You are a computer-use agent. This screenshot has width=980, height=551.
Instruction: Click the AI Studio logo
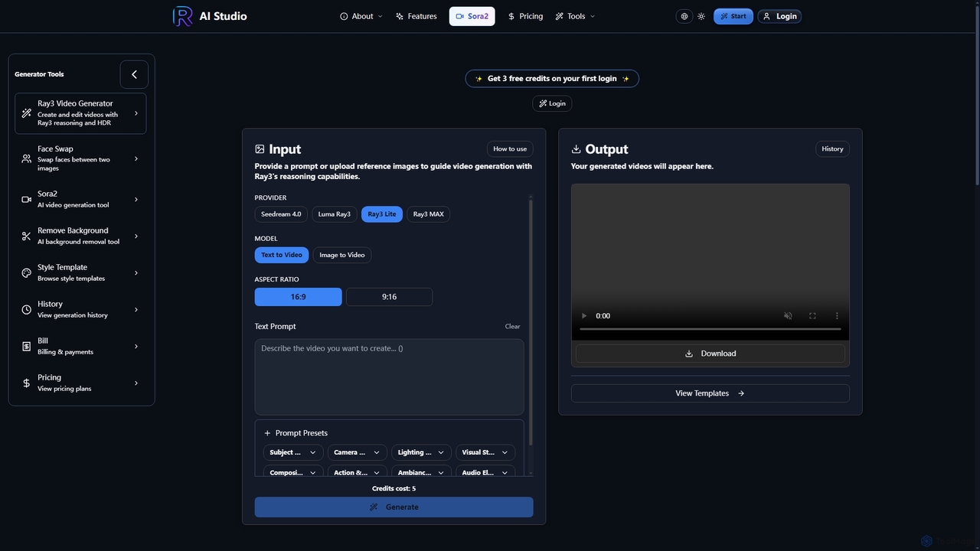pyautogui.click(x=210, y=16)
